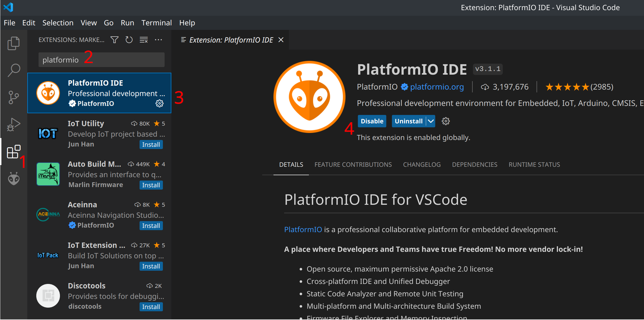Viewport: 644px width, 320px height.
Task: Close the Extension: PlatformIO IDE tab
Action: [281, 40]
